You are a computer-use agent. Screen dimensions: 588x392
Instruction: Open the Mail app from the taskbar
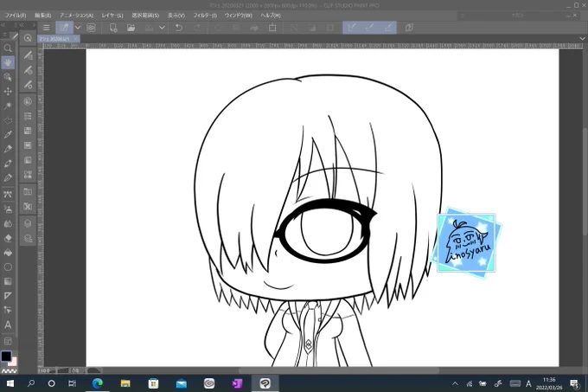(x=182, y=383)
